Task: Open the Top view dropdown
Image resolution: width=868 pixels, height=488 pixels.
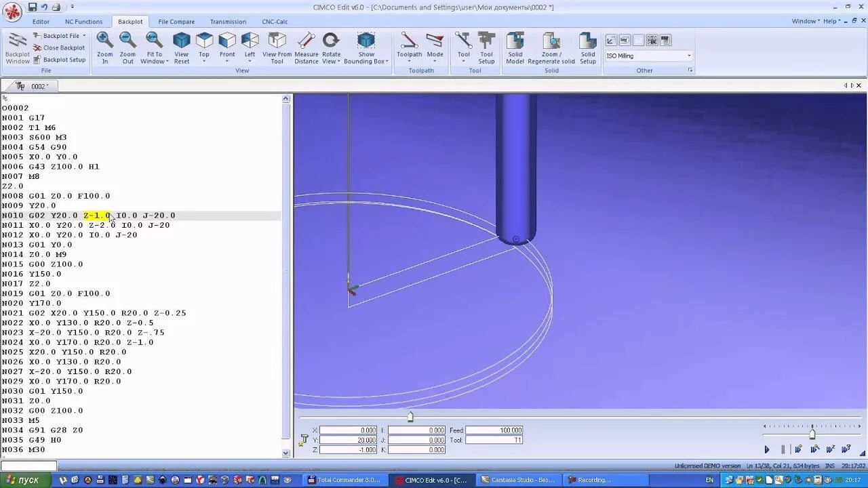Action: (x=203, y=62)
